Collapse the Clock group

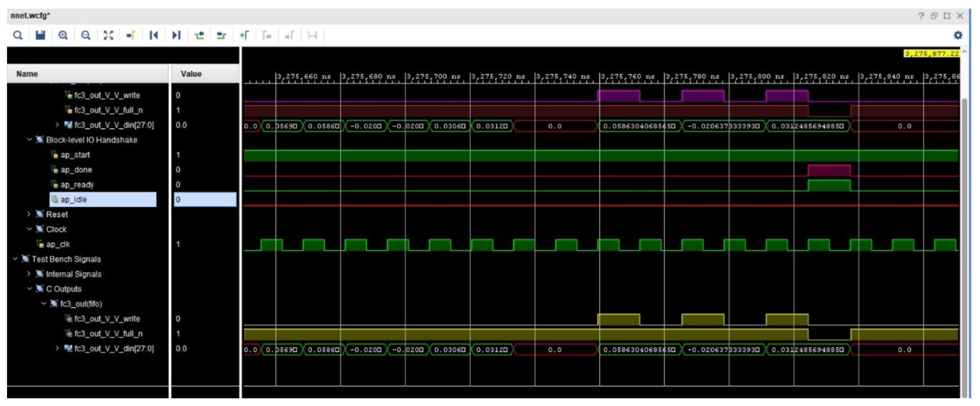(x=29, y=229)
